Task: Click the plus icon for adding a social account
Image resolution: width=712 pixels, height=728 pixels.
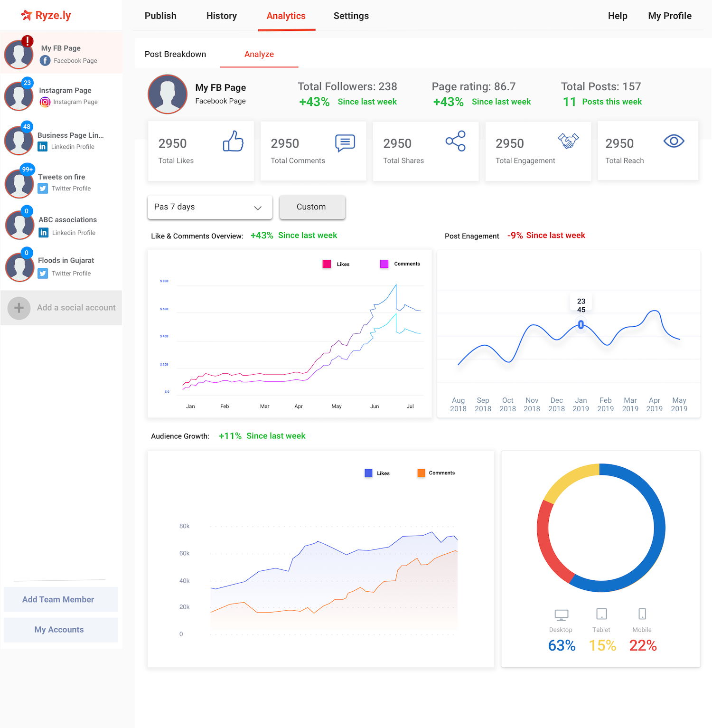Action: 19,308
